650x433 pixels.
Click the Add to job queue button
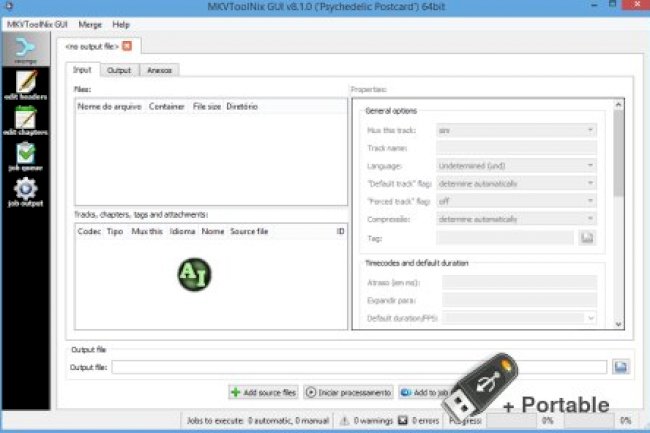click(x=427, y=392)
